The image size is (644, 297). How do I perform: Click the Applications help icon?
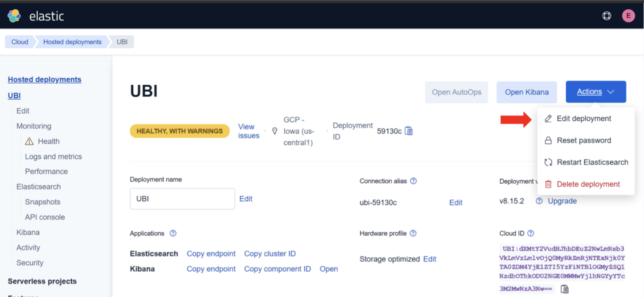pyautogui.click(x=173, y=233)
